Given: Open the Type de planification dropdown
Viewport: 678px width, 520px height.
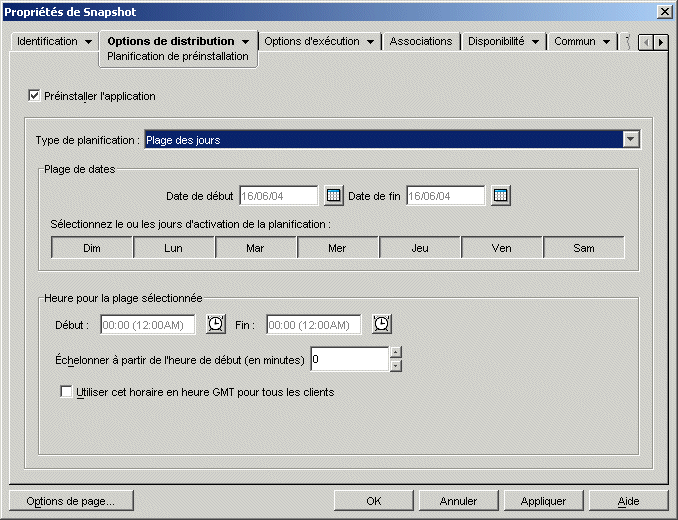Looking at the screenshot, I should [x=630, y=140].
